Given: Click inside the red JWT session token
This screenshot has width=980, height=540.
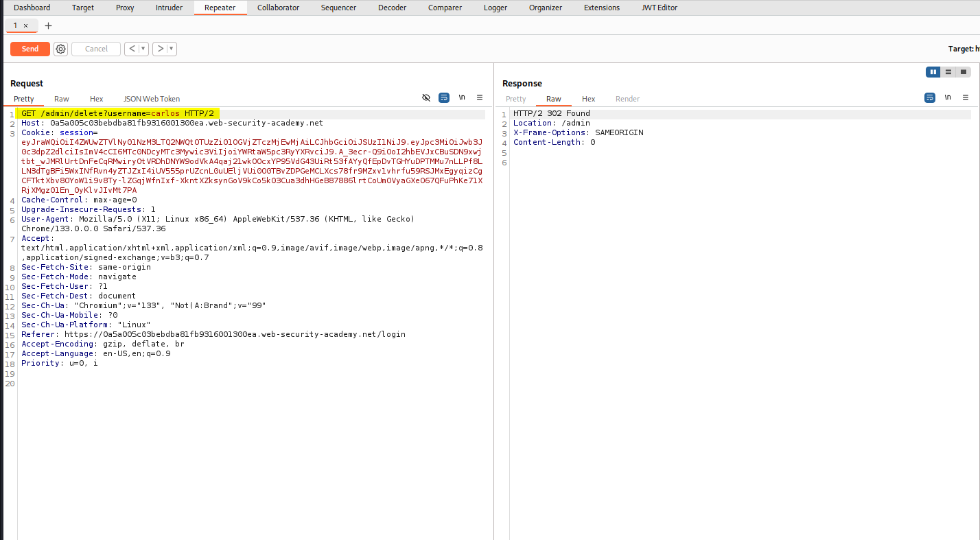Looking at the screenshot, I should point(252,166).
